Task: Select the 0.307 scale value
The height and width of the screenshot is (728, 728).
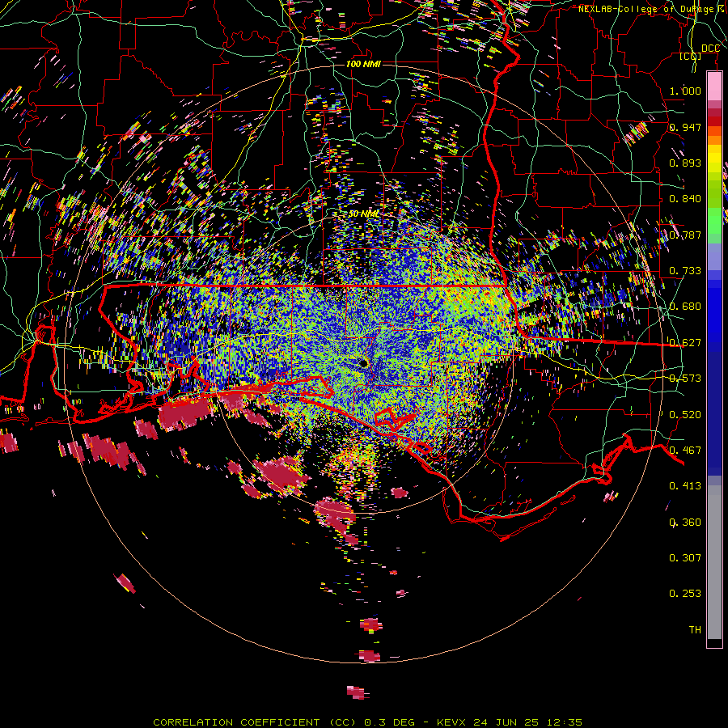Action: click(x=685, y=558)
